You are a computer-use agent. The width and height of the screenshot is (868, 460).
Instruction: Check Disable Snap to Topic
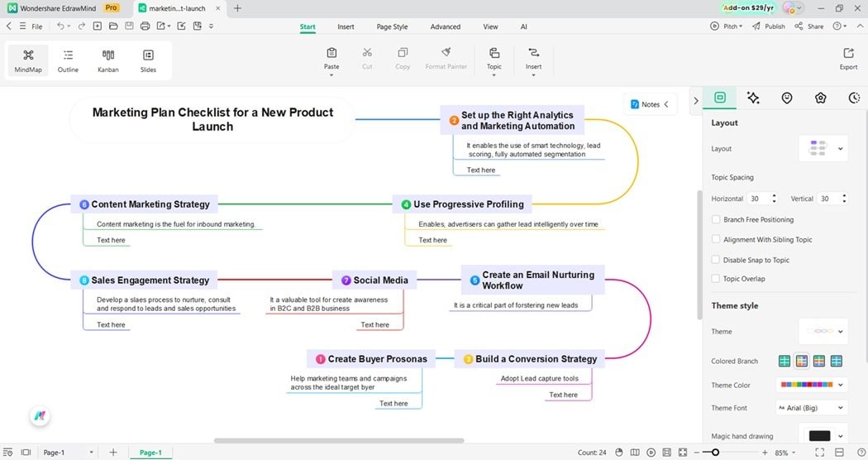pyautogui.click(x=716, y=260)
